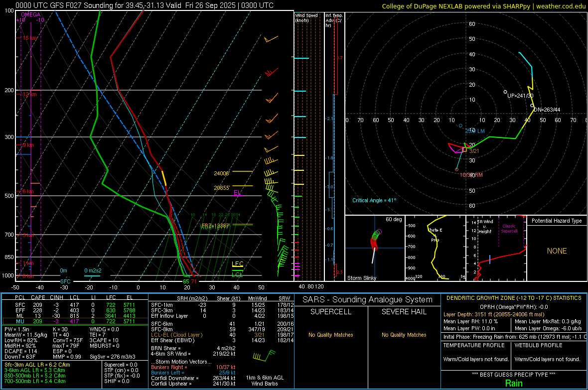Viewport: 588px width, 390px height.
Task: Click the Sfc-3km AGL LR = 6.2 C/km line
Action: click(x=37, y=365)
